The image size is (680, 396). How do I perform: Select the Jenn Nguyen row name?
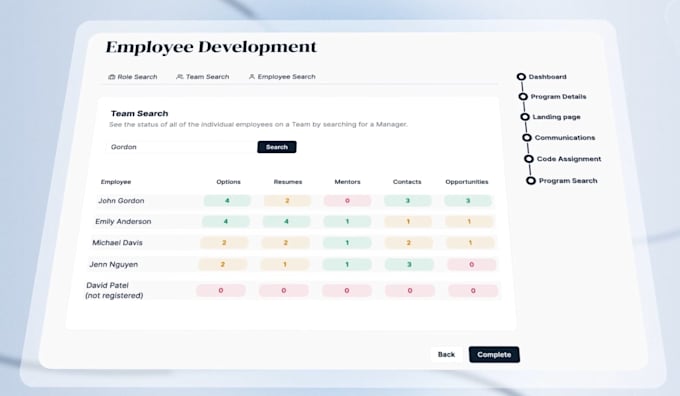click(114, 264)
